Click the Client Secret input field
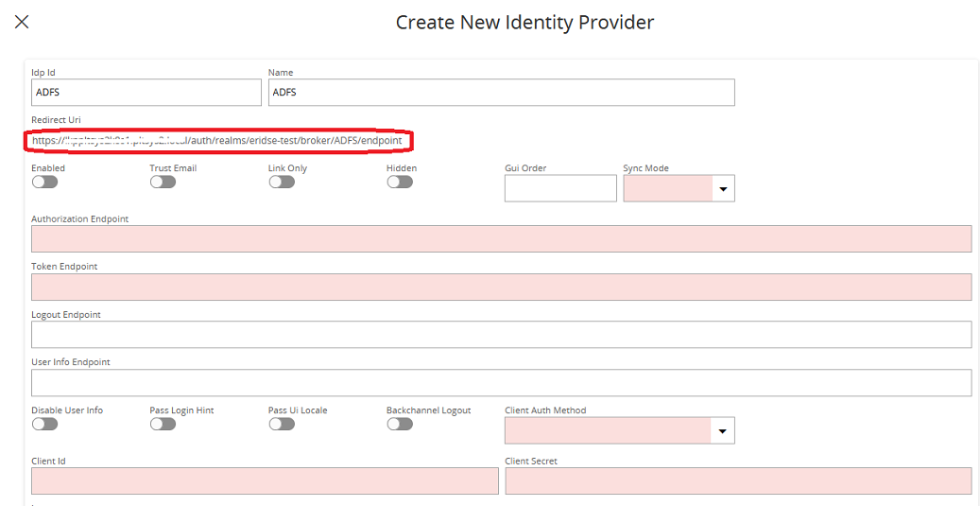The image size is (980, 506). pos(737,480)
